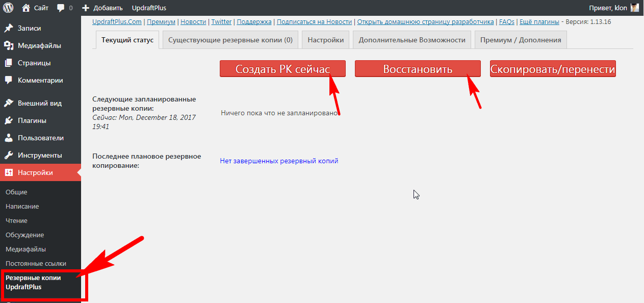Open the Новости link
Screen dimensions: 644x303
coord(193,22)
